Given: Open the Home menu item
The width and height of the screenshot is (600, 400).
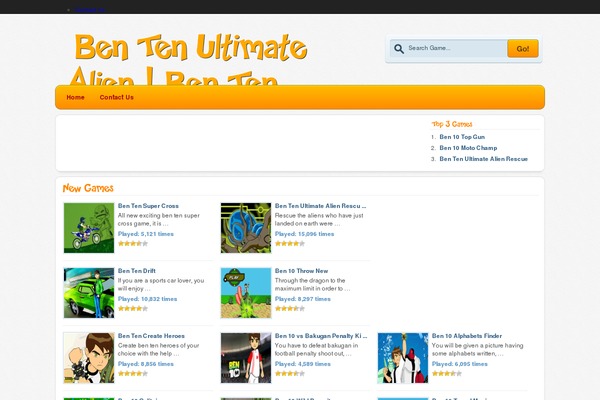Looking at the screenshot, I should pyautogui.click(x=75, y=97).
